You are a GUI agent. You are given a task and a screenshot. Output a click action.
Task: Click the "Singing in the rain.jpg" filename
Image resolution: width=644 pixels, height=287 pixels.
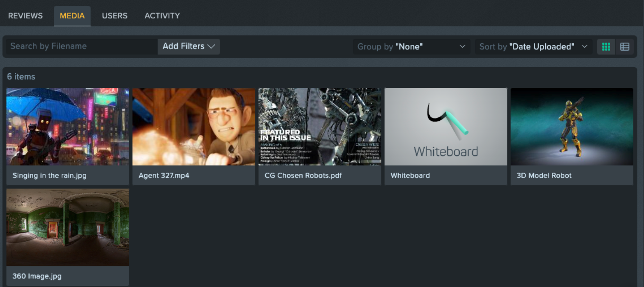[x=50, y=175]
